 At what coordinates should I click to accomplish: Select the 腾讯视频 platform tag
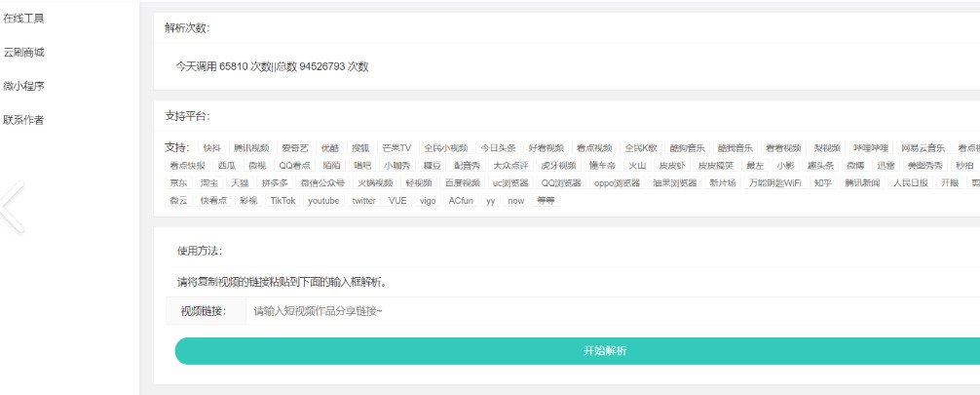251,147
